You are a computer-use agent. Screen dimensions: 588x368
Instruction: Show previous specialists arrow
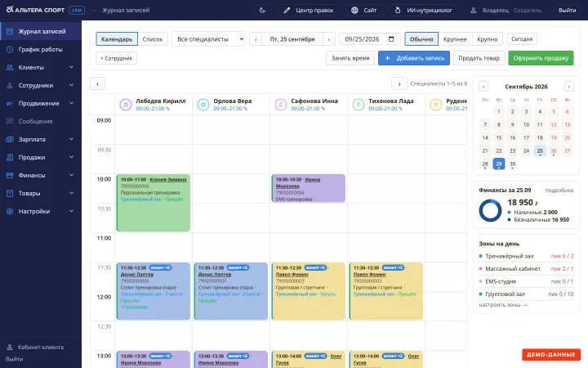97,83
